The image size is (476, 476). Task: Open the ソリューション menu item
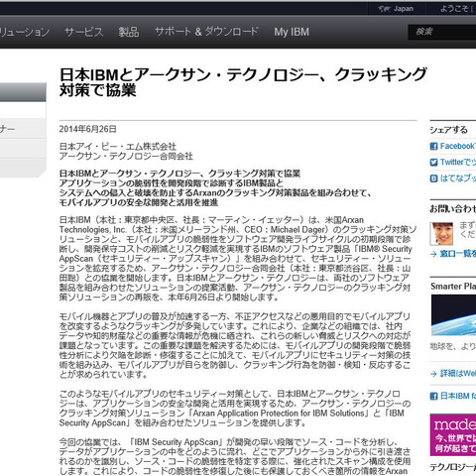(25, 32)
